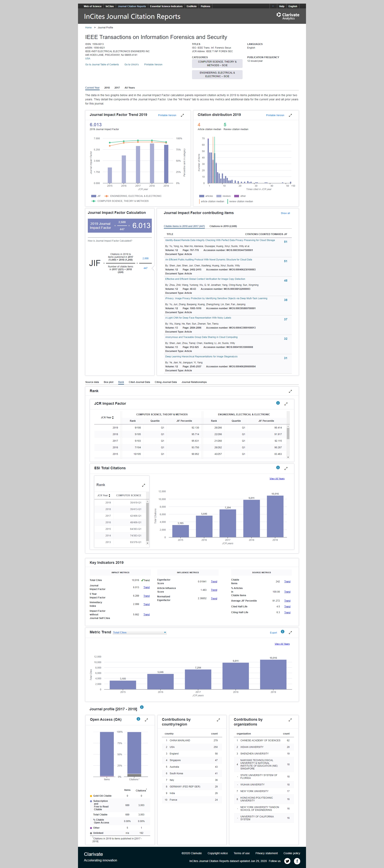Select the 2018 year tab

click(x=107, y=88)
